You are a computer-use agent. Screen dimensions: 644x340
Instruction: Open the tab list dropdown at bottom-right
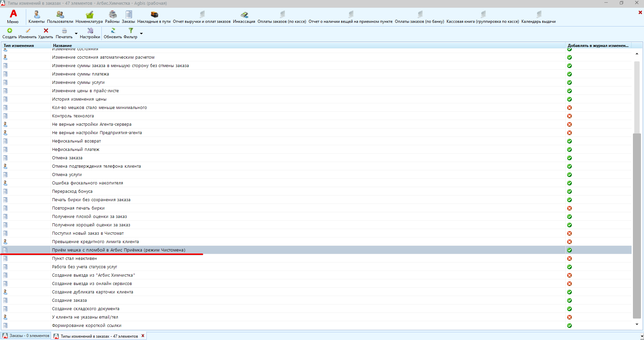642,336
